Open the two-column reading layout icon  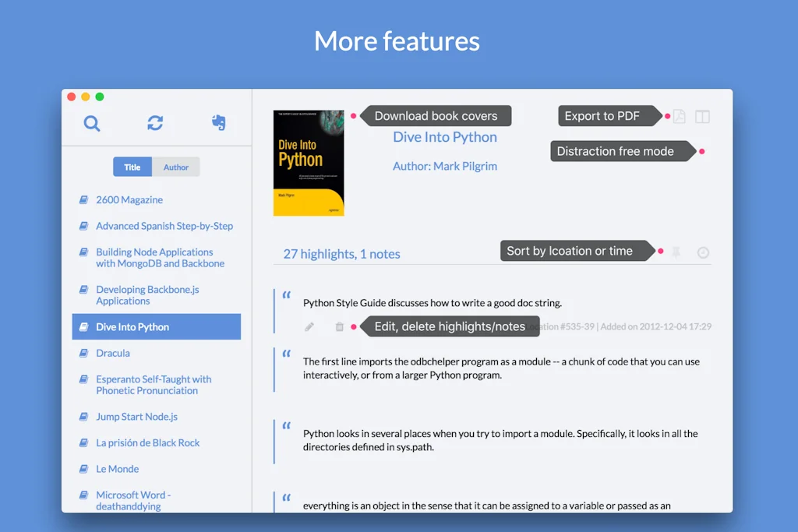702,115
